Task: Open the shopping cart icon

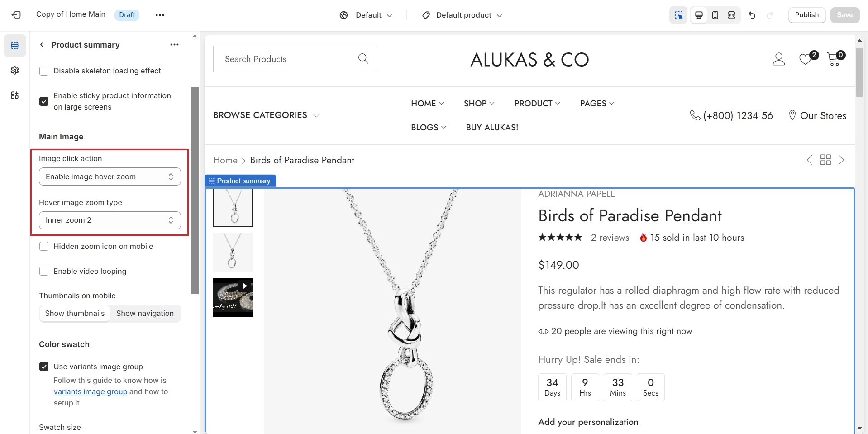Action: coord(834,59)
